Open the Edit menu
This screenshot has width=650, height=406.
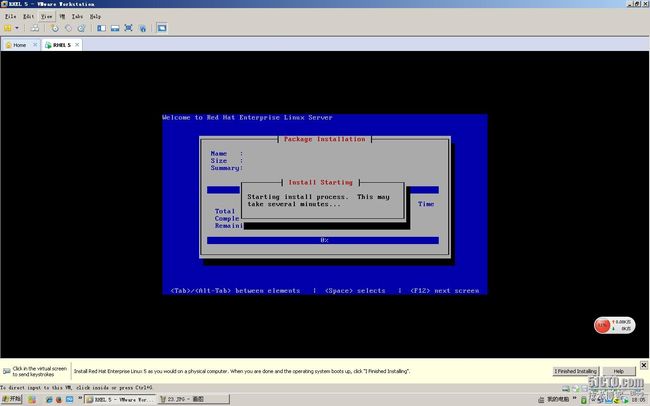point(28,16)
